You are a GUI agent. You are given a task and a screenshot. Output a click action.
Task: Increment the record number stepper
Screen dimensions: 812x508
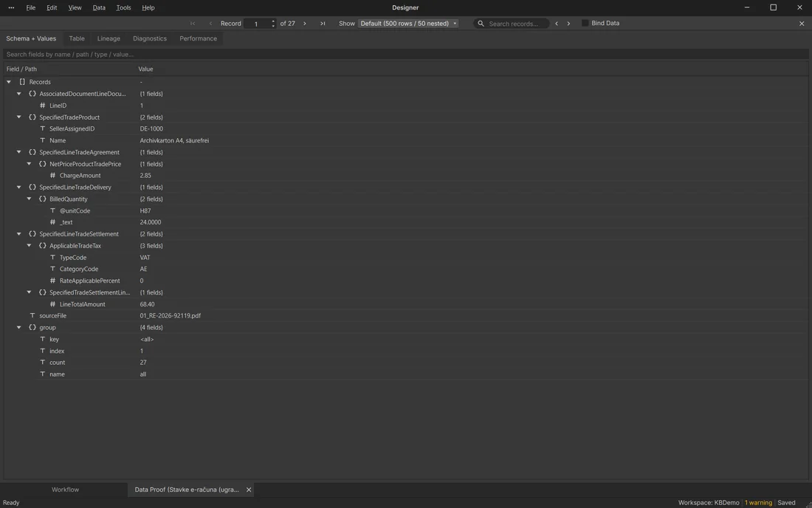273,21
